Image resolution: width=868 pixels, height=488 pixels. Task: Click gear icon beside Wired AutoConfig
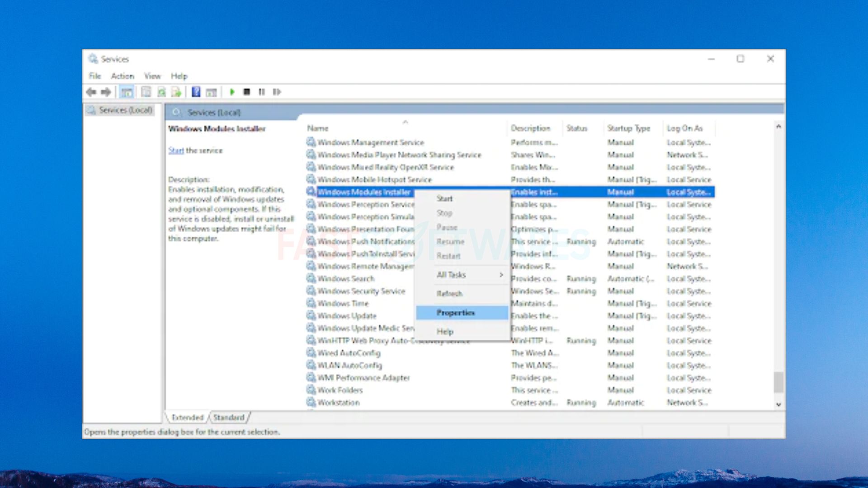point(311,352)
